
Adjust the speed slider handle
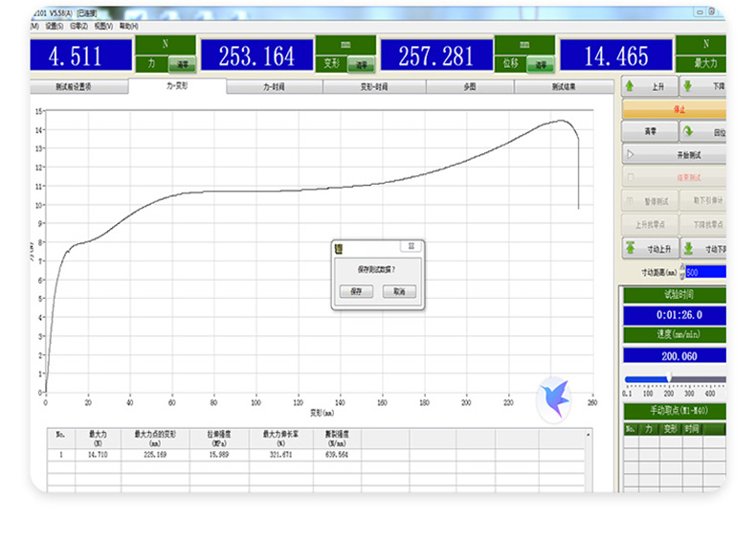pyautogui.click(x=668, y=378)
